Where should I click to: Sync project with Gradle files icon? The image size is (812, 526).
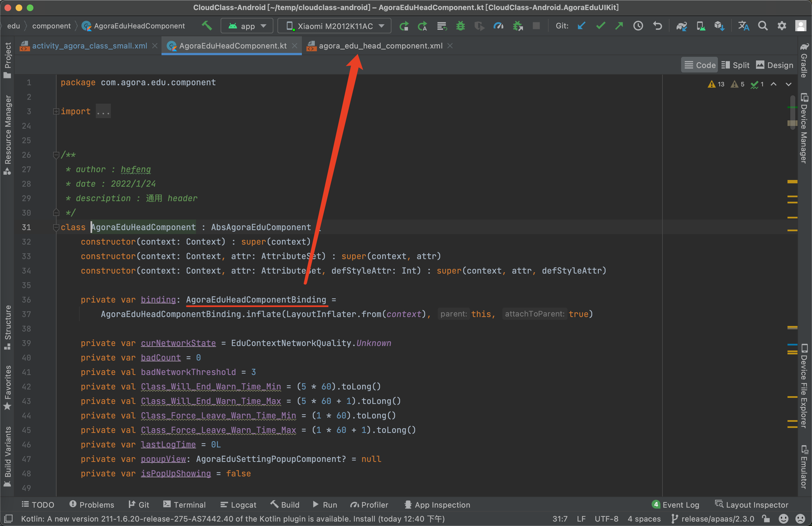(x=682, y=26)
